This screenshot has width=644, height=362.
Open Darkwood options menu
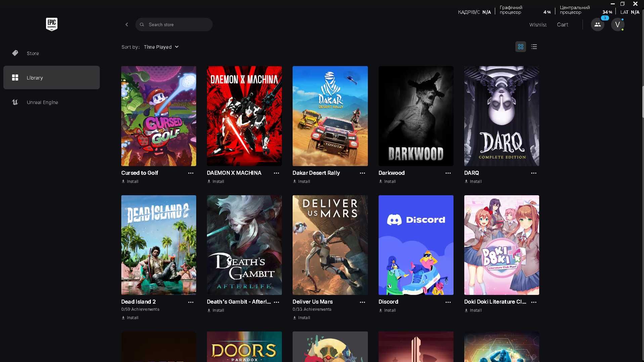coord(448,173)
